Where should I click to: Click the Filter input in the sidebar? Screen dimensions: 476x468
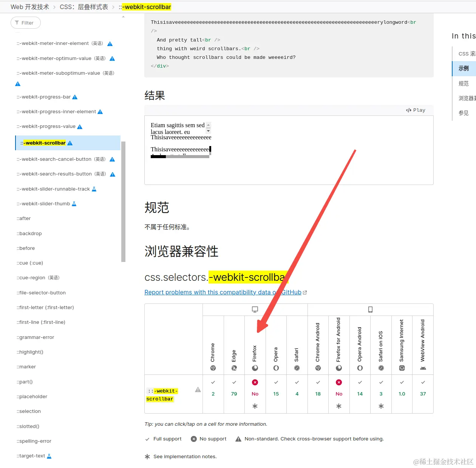pyautogui.click(x=26, y=23)
